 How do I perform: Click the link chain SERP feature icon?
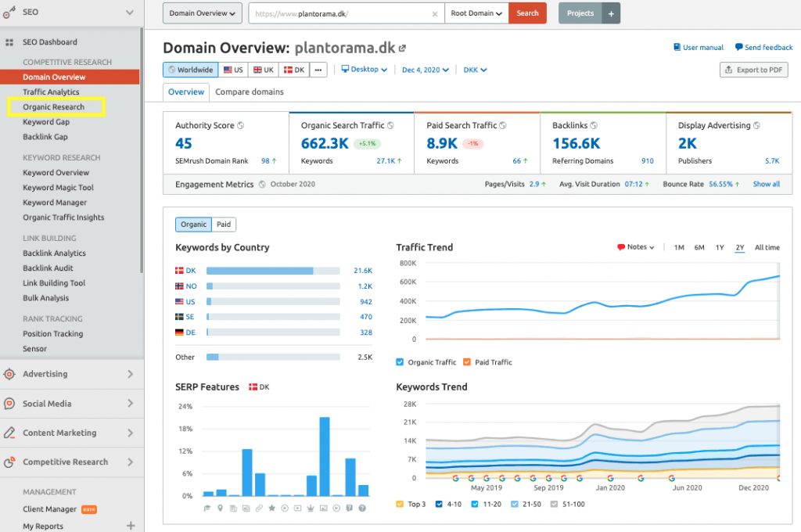259,508
